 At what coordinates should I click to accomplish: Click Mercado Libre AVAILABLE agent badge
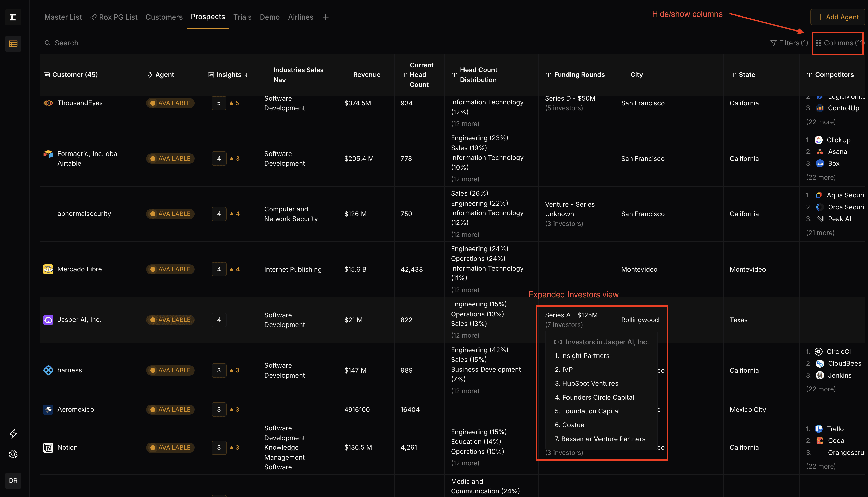pyautogui.click(x=170, y=269)
